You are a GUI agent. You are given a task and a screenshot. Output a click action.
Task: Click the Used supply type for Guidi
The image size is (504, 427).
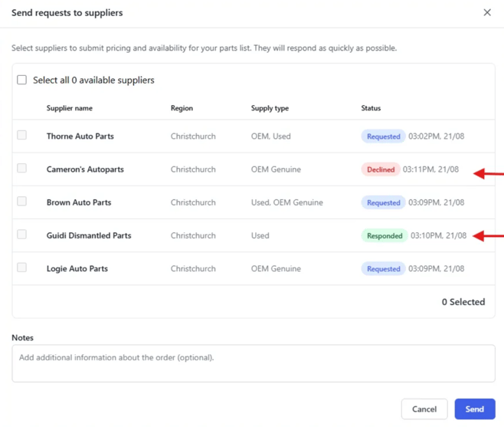[x=260, y=235]
